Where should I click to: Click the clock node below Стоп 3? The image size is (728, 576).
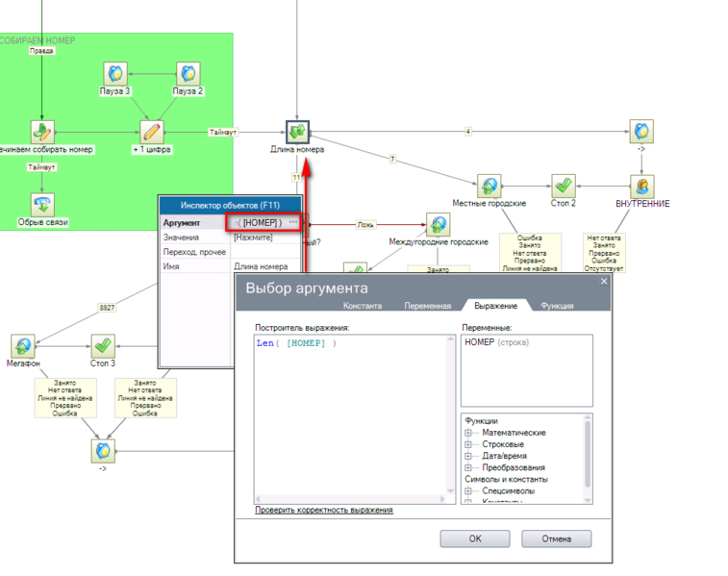click(x=103, y=451)
